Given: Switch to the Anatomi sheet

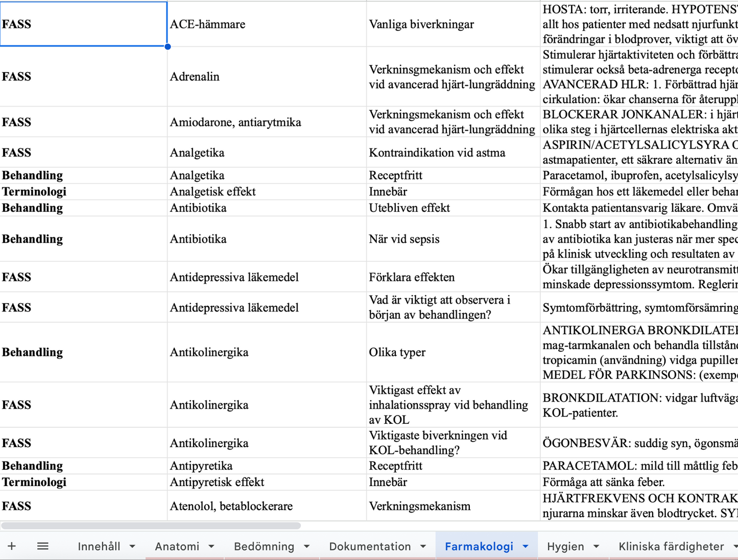Looking at the screenshot, I should (177, 546).
